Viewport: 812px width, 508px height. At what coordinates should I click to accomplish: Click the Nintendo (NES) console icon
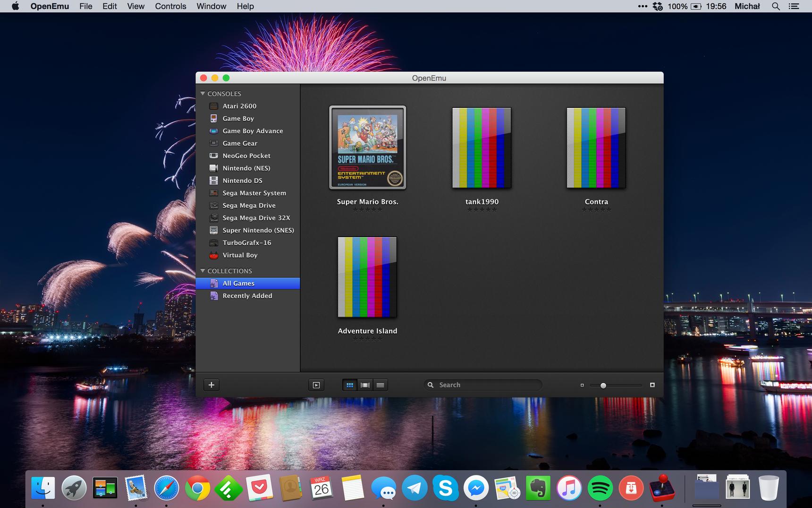214,168
